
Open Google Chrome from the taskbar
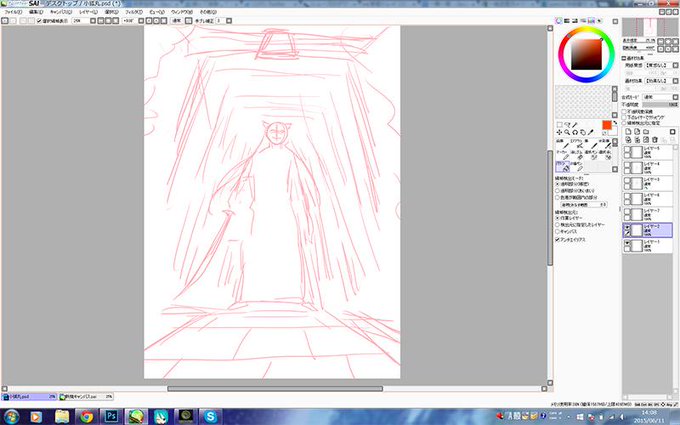pyautogui.click(x=87, y=417)
